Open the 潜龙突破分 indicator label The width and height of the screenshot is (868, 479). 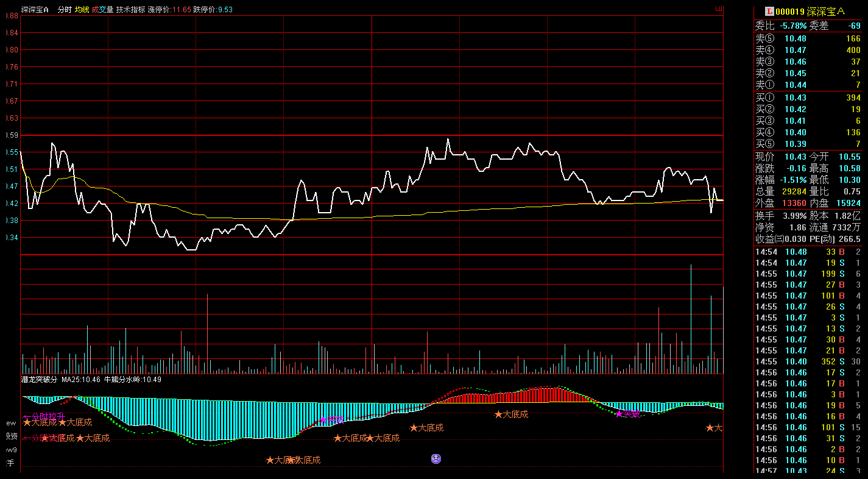coord(40,380)
